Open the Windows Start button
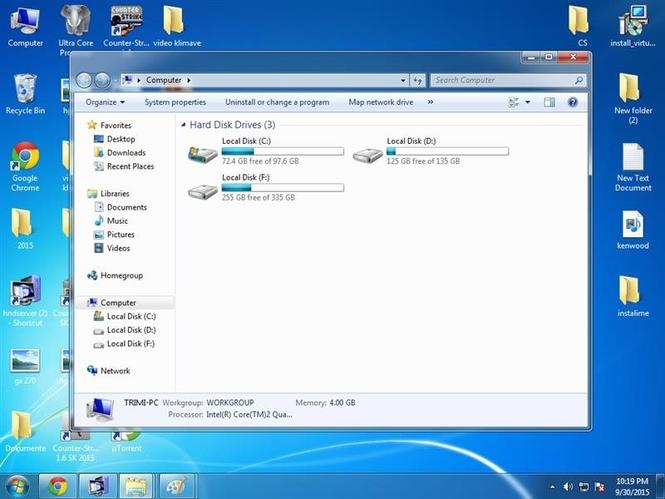Screen dimensions: 665x499 coord(17,486)
